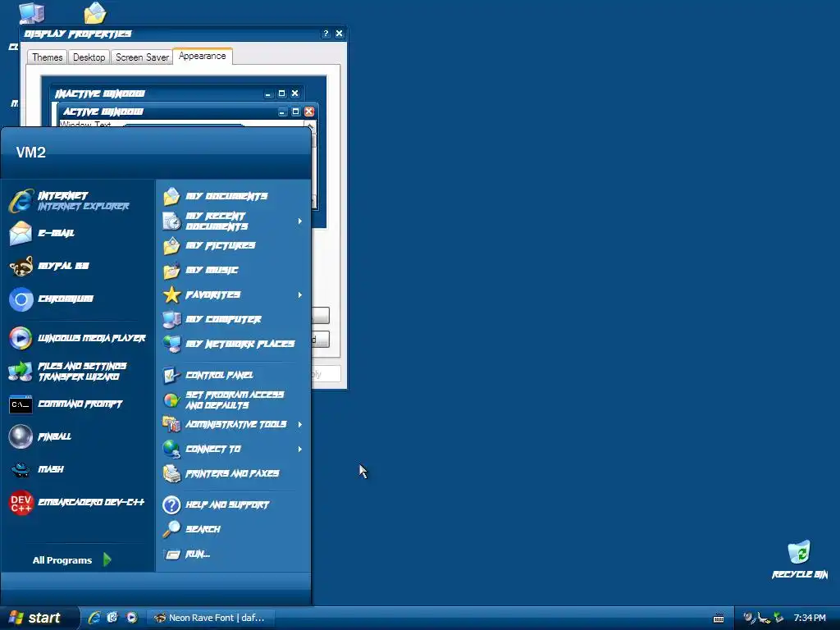Open Mash program in the Start menu
The height and width of the screenshot is (630, 840).
(x=78, y=469)
